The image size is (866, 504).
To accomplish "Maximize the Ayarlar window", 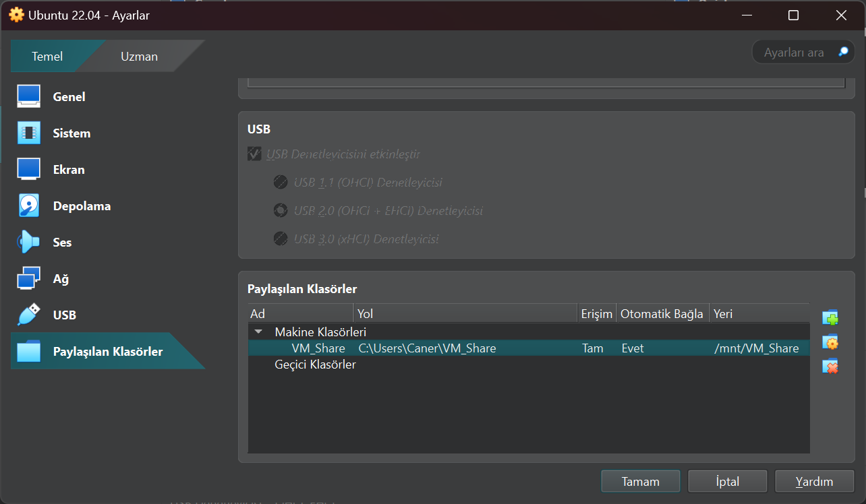I will click(x=794, y=15).
